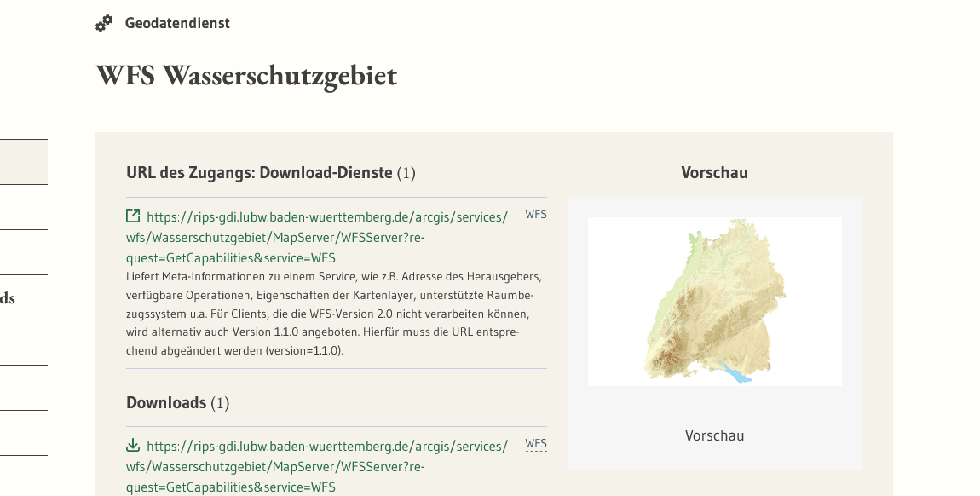Open the WFS abbreviation tooltip in the Downloads section

tap(536, 443)
